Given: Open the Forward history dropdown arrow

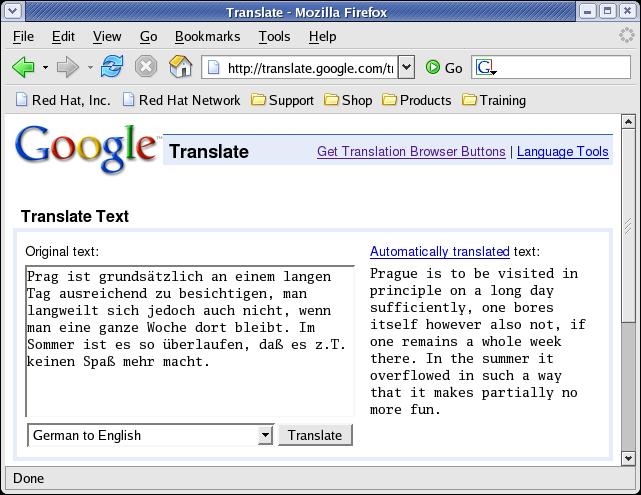Looking at the screenshot, I should (90, 67).
